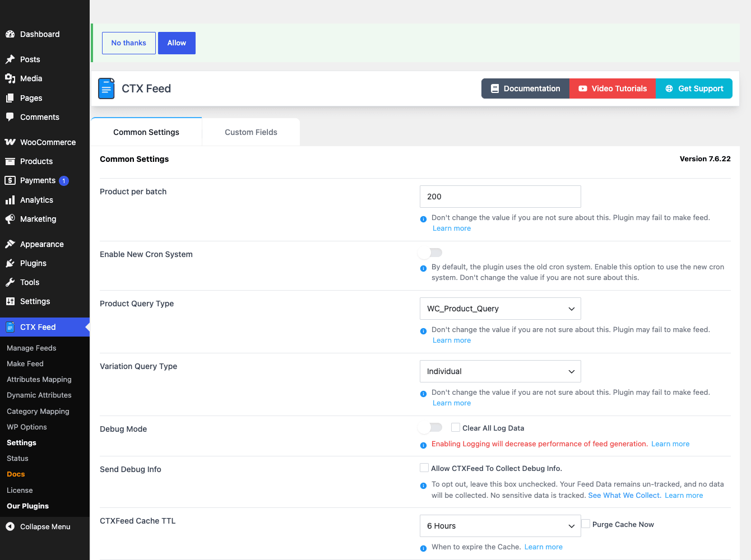751x560 pixels.
Task: Open Attributes Mapping submenu item
Action: (x=39, y=379)
